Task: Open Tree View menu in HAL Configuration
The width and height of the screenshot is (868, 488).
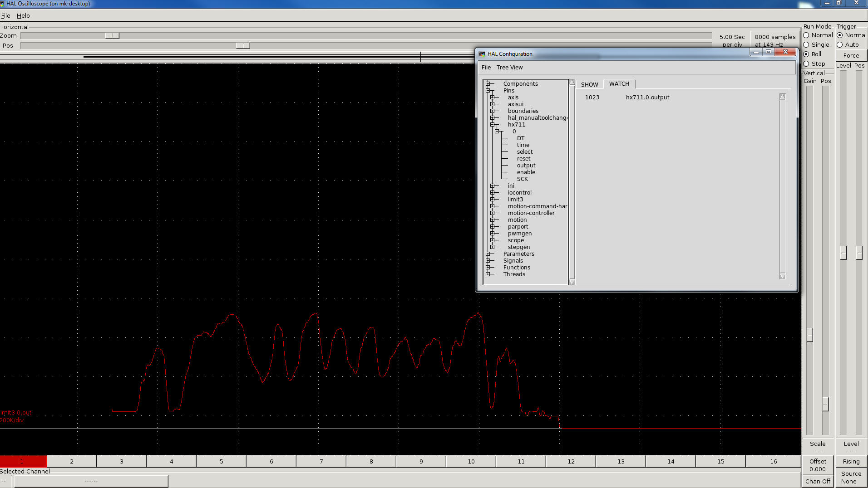Action: click(509, 68)
